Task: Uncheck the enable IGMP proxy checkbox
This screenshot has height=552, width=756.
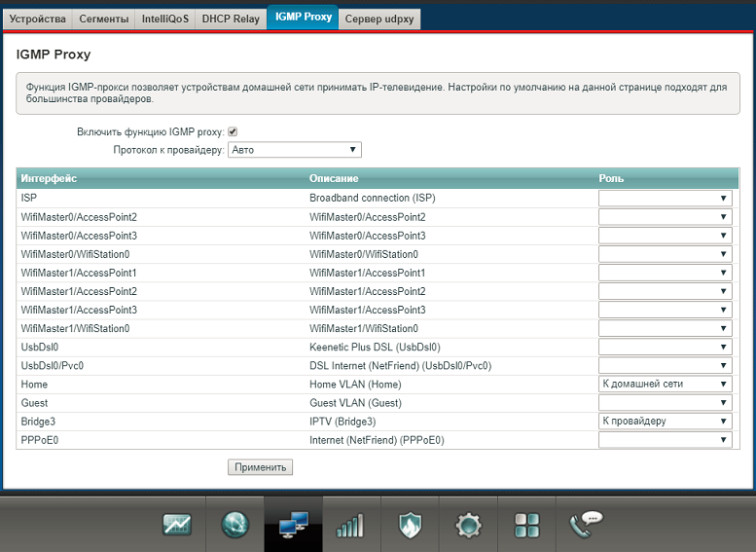Action: point(233,131)
